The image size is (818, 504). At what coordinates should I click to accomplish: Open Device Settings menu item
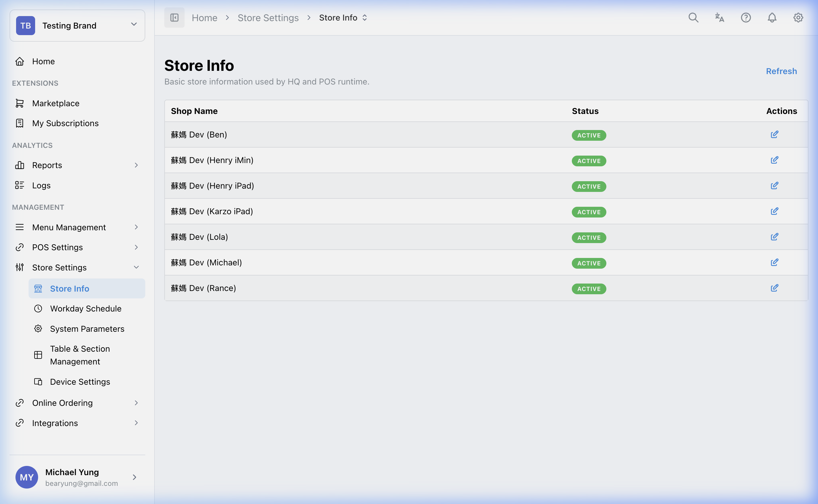80,382
